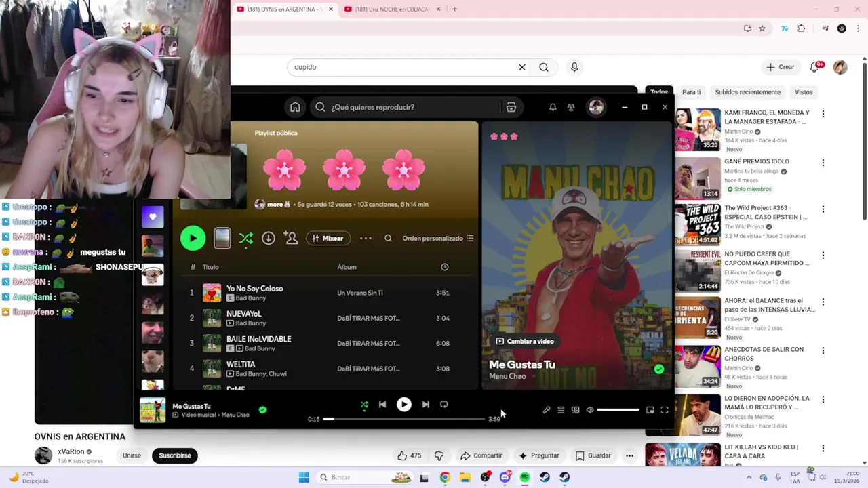Open Spotify profile avatar menu

(596, 107)
